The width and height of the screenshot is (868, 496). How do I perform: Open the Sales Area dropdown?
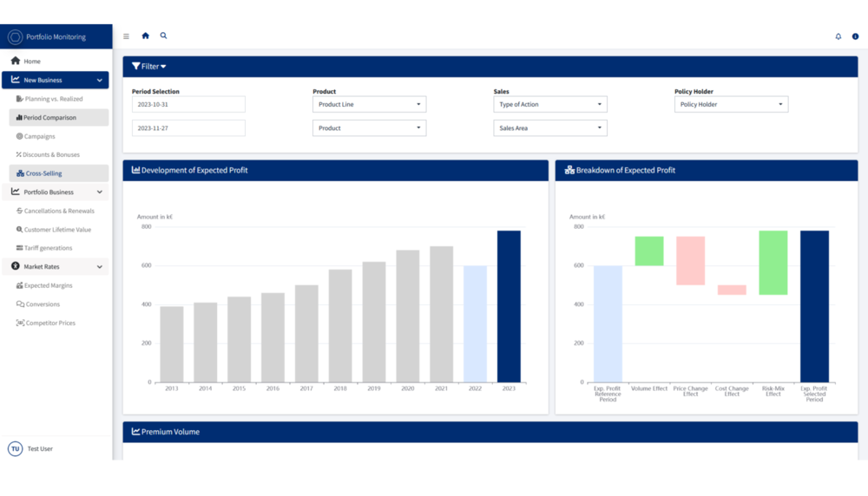pyautogui.click(x=550, y=128)
